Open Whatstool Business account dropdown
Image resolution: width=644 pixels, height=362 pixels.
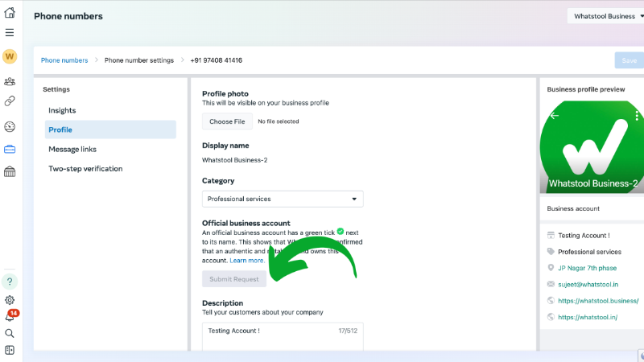pos(606,16)
